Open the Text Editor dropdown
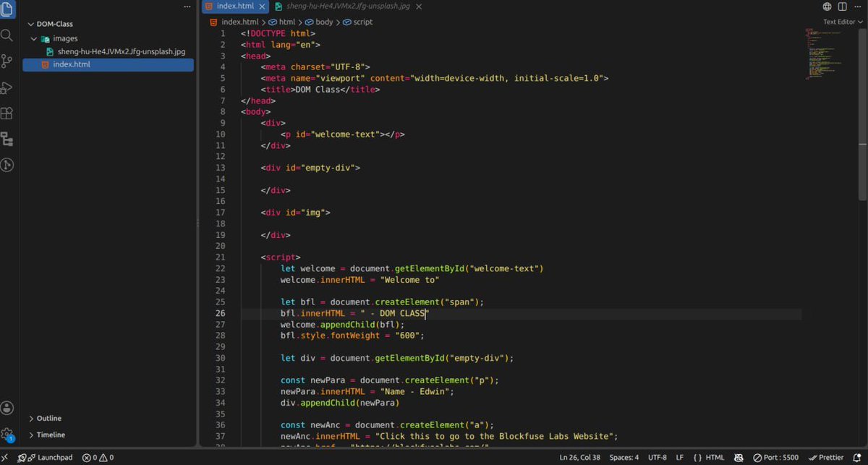 click(x=843, y=22)
